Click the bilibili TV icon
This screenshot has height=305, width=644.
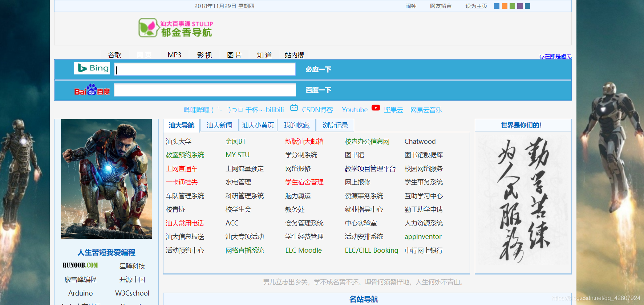(294, 108)
